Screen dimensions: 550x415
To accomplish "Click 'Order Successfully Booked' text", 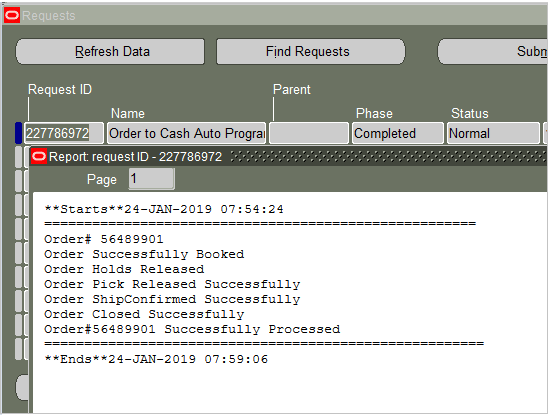I will pos(144,254).
